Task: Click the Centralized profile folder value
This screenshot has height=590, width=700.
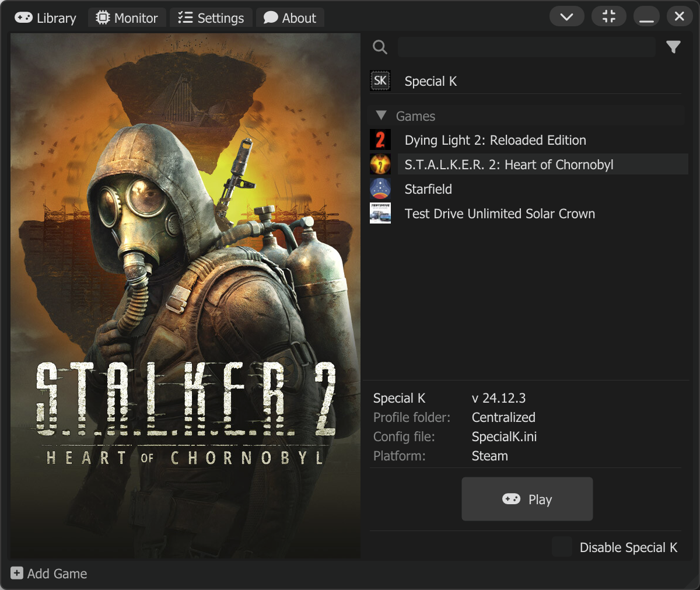Action: point(503,417)
